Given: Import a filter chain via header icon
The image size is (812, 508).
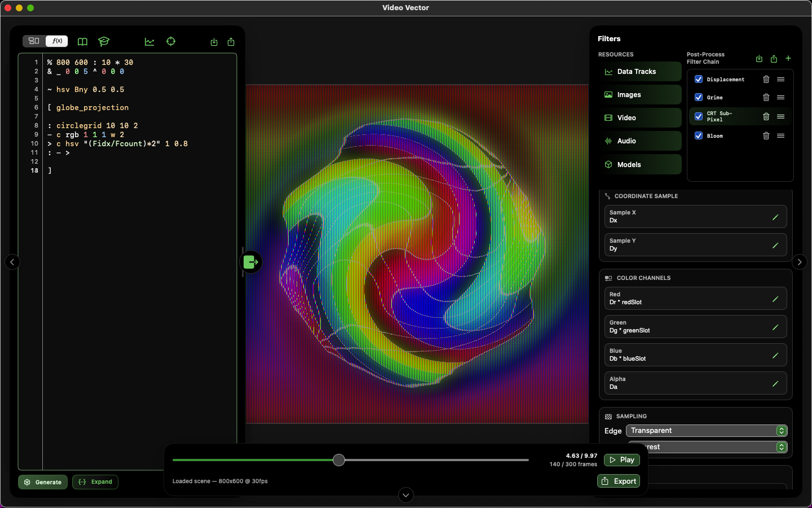Looking at the screenshot, I should 759,59.
